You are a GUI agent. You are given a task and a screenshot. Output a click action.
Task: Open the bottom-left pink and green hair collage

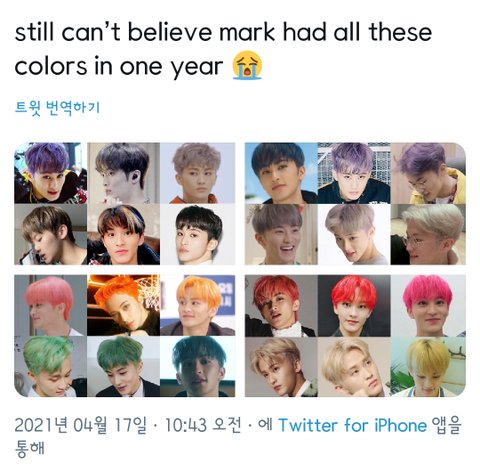(x=124, y=336)
